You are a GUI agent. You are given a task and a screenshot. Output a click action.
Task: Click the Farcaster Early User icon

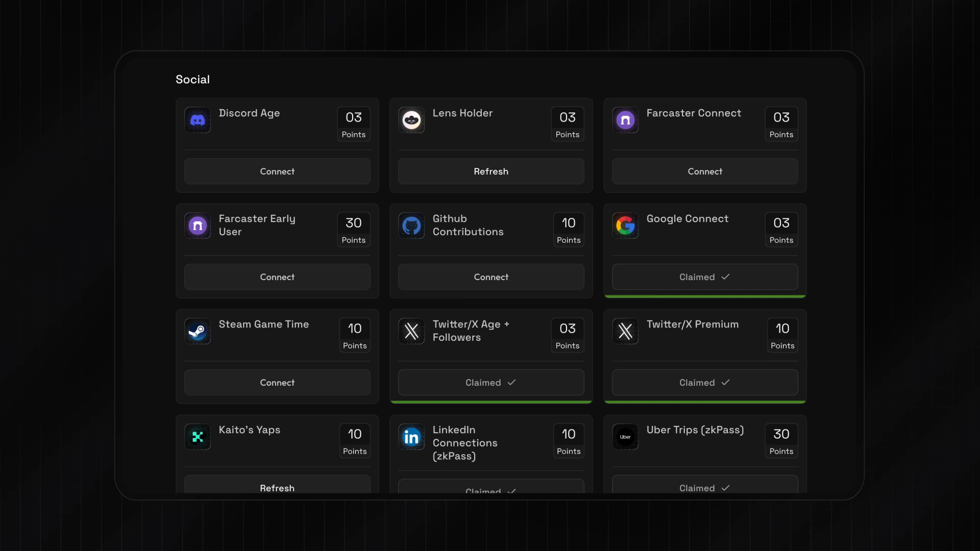pos(198,226)
